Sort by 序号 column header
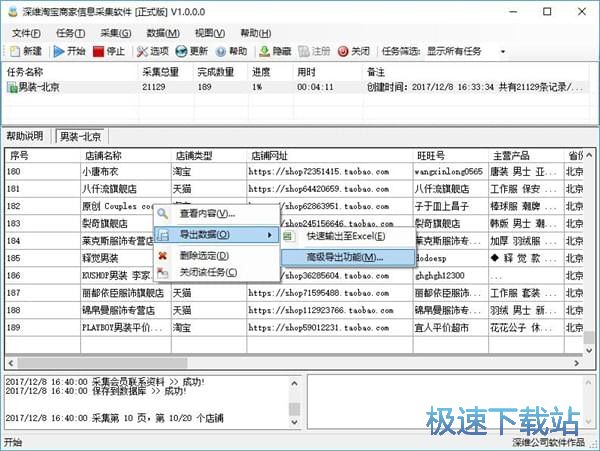The height and width of the screenshot is (451, 600). [x=43, y=156]
